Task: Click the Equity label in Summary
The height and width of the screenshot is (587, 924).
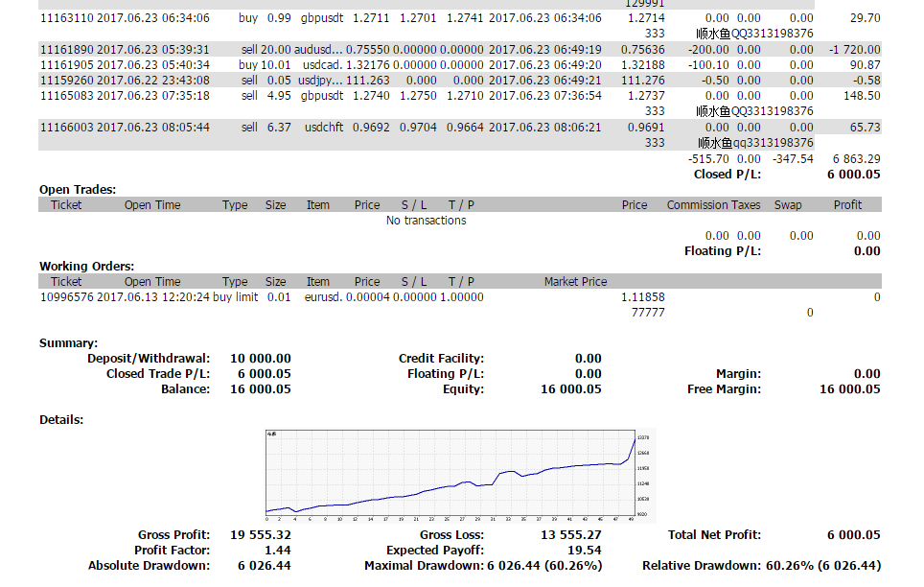Action: pos(464,389)
